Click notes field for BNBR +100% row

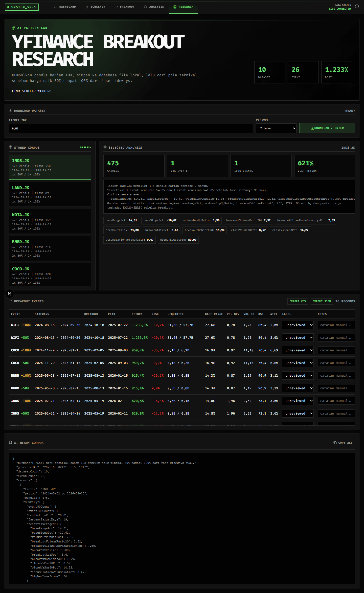click(336, 376)
